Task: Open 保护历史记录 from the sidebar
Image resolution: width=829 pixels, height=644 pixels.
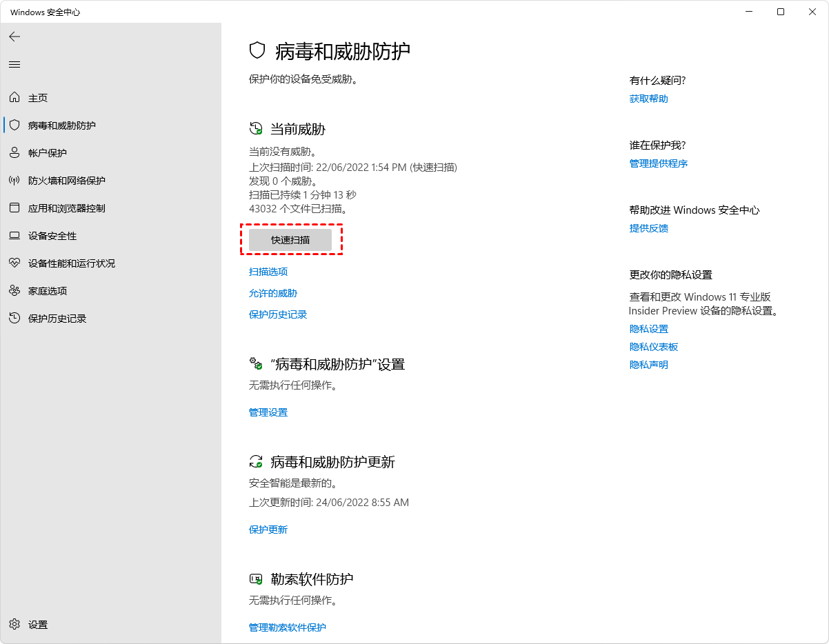Action: [x=57, y=319]
